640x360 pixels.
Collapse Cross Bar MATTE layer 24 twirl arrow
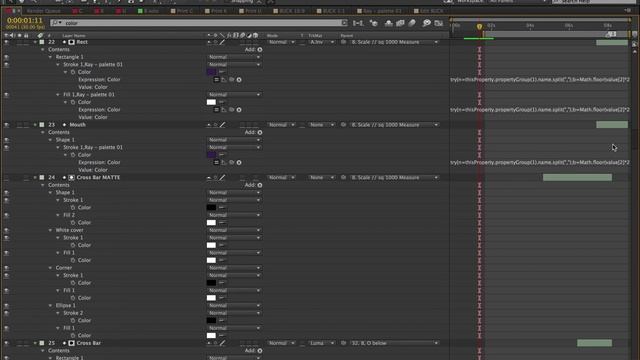[35, 178]
